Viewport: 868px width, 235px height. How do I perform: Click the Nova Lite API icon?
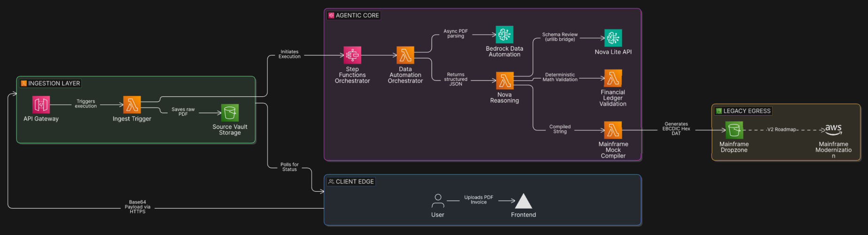click(613, 38)
